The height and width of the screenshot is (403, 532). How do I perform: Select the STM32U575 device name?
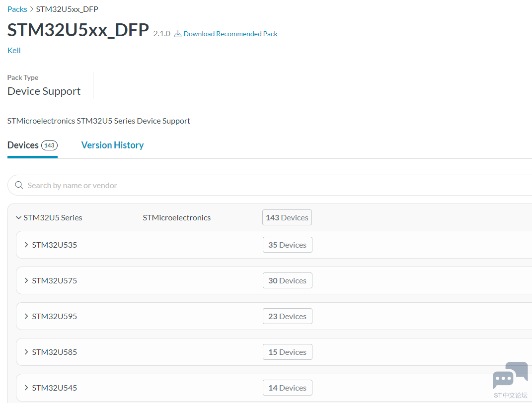(x=55, y=280)
